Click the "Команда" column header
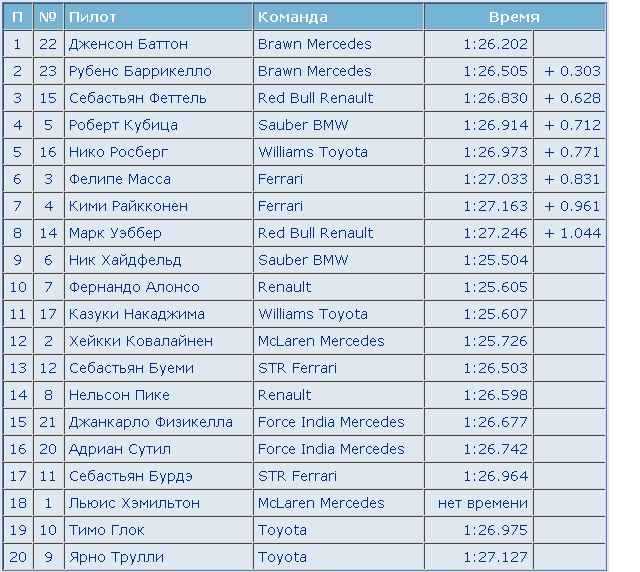The height and width of the screenshot is (572, 640). click(x=292, y=17)
